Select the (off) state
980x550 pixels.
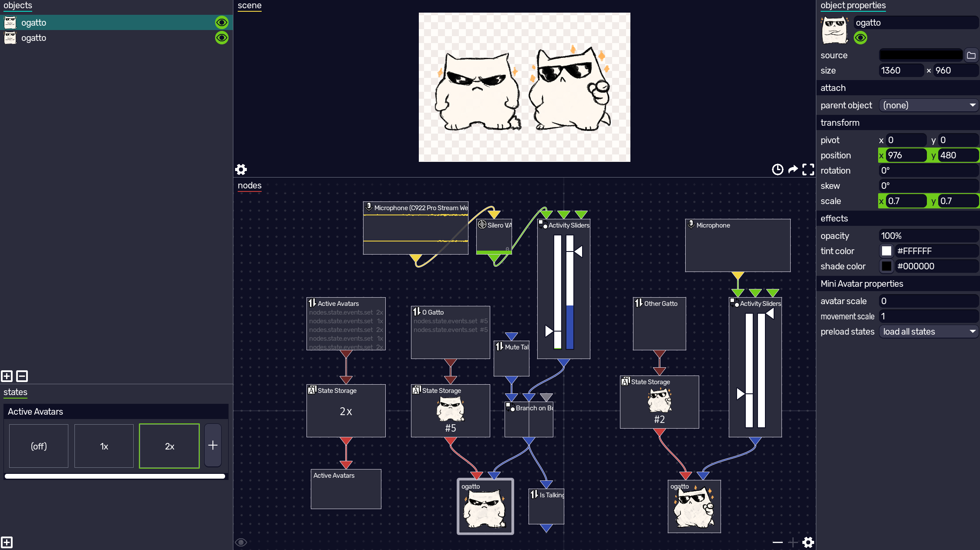pyautogui.click(x=39, y=446)
